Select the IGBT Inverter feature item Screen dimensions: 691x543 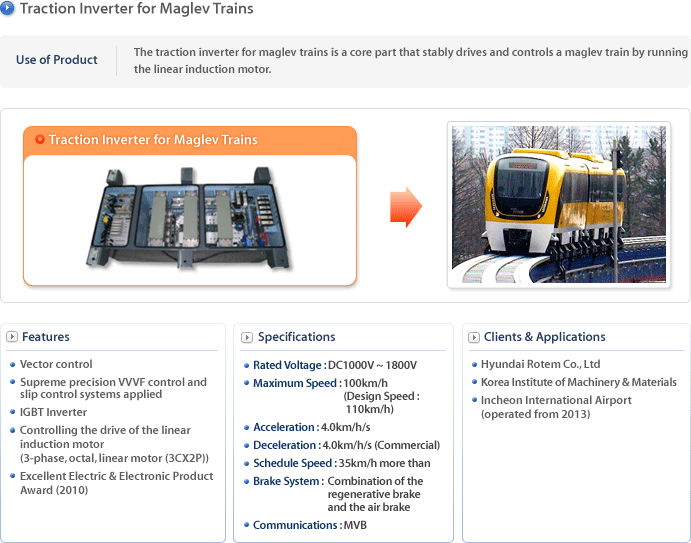click(x=53, y=412)
